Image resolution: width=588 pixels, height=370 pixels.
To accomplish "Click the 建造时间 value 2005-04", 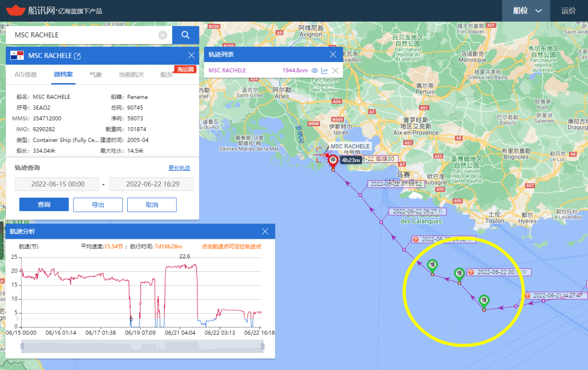I will pyautogui.click(x=138, y=140).
